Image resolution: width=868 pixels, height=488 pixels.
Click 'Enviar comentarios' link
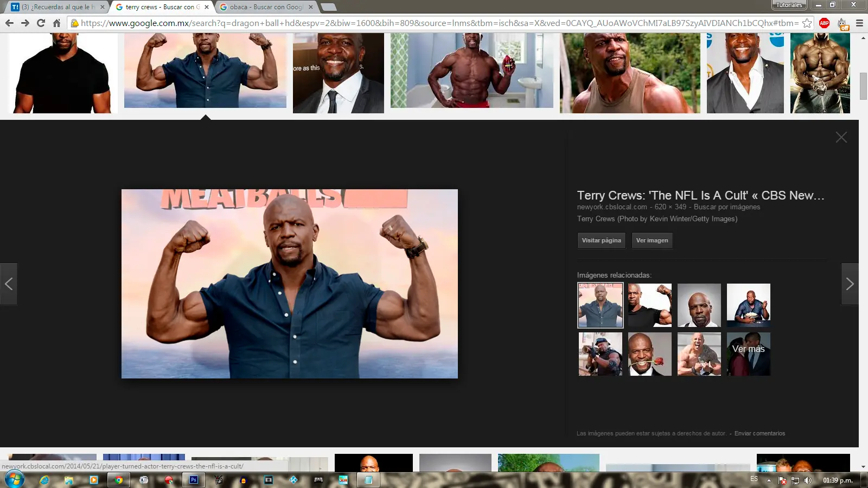tap(759, 433)
